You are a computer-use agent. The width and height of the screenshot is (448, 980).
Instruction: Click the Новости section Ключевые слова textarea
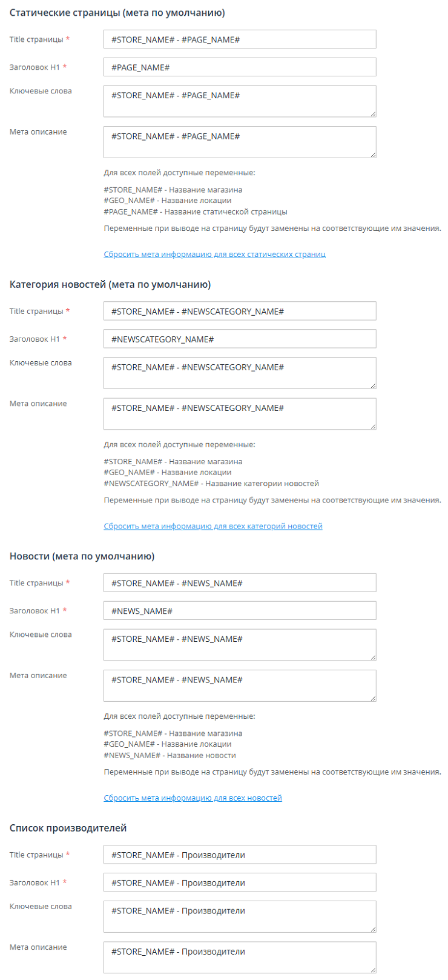(x=240, y=645)
